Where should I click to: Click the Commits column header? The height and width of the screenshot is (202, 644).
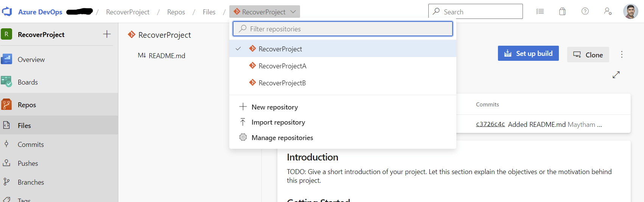pyautogui.click(x=487, y=104)
